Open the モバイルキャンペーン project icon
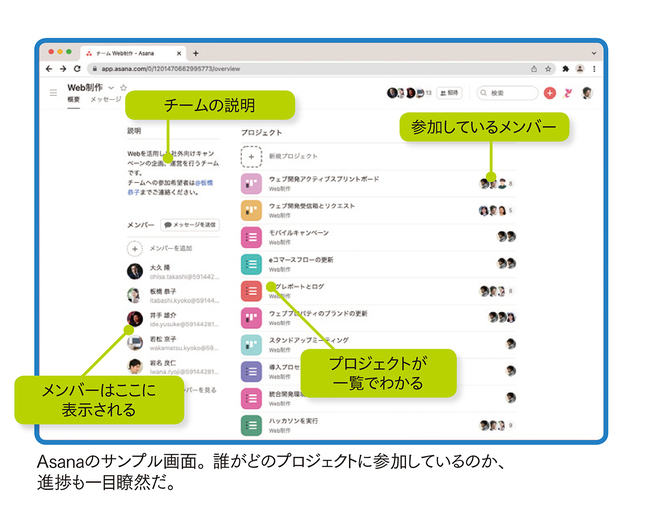This screenshot has height=507, width=650. pyautogui.click(x=251, y=237)
